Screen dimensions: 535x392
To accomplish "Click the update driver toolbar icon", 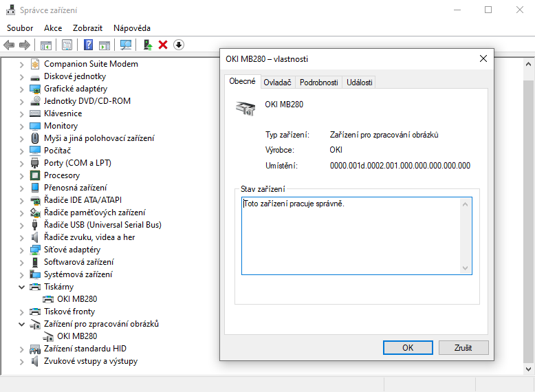I will coord(147,45).
